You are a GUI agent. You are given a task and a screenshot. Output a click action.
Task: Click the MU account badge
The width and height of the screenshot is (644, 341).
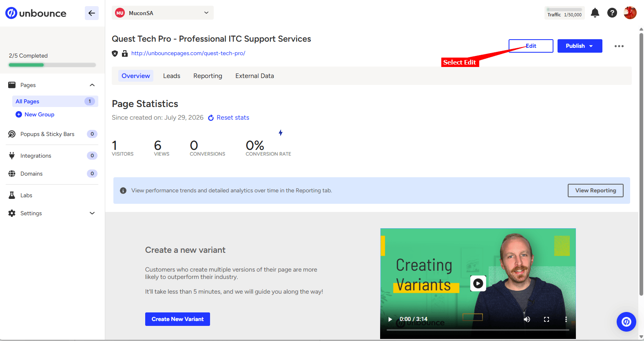[x=120, y=13]
